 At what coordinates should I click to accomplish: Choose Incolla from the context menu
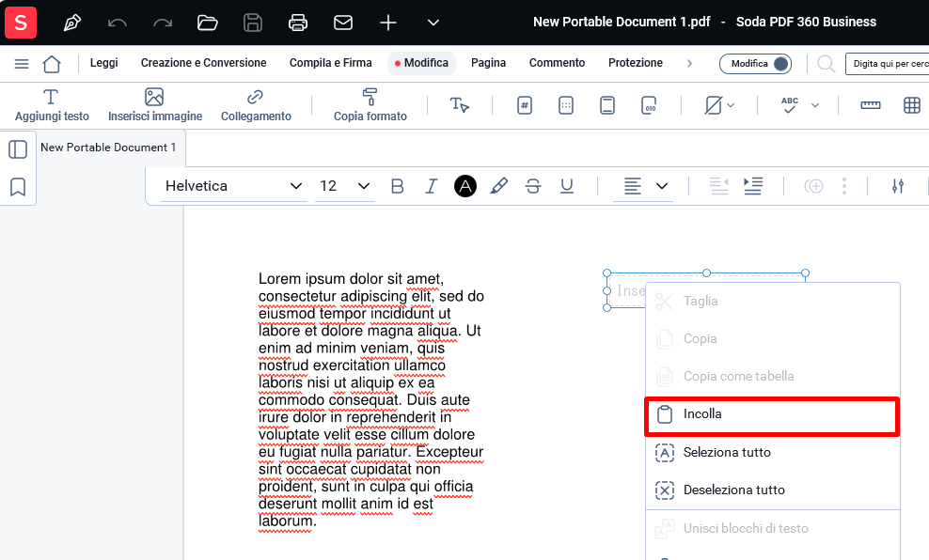(x=772, y=414)
